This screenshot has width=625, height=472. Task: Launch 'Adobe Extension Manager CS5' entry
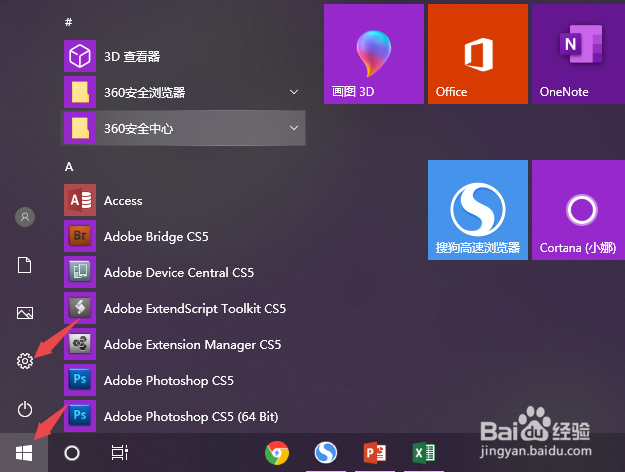pyautogui.click(x=193, y=345)
